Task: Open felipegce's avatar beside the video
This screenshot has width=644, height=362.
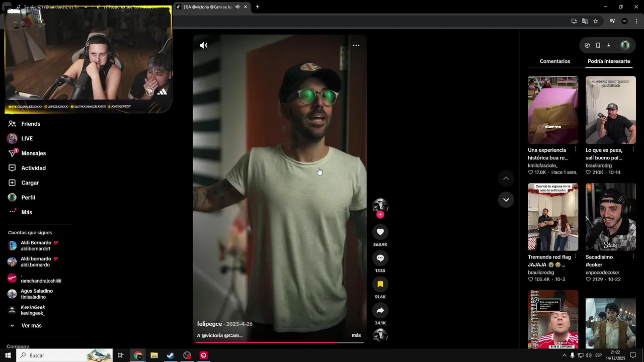Action: coord(380,205)
